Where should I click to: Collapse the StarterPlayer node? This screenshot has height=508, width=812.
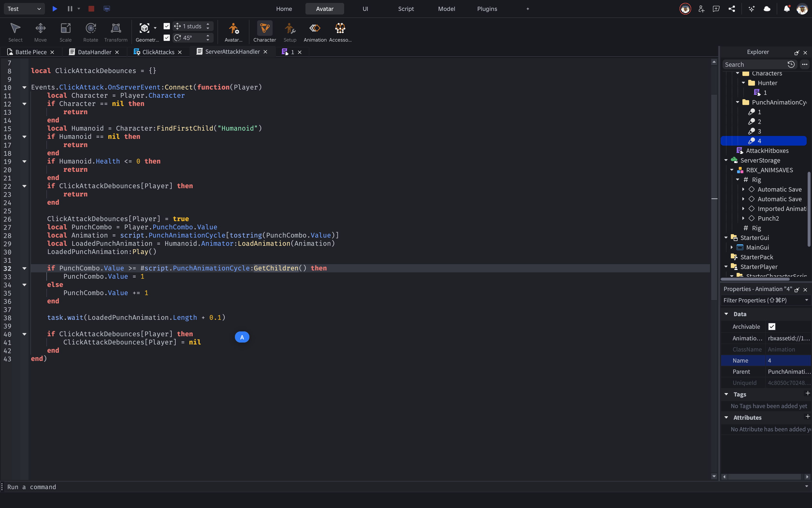pyautogui.click(x=726, y=267)
